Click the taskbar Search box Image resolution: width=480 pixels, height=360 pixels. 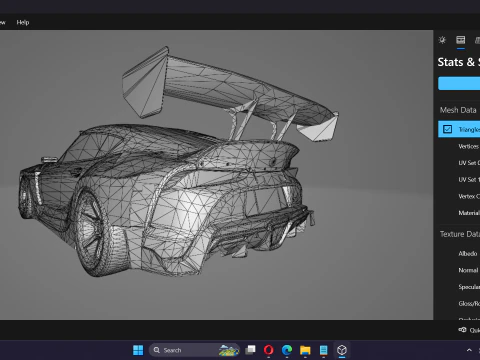(x=194, y=350)
